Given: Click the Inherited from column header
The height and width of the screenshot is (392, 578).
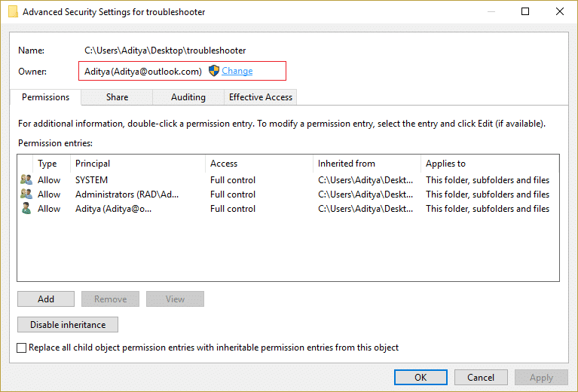Looking at the screenshot, I should pyautogui.click(x=366, y=164).
